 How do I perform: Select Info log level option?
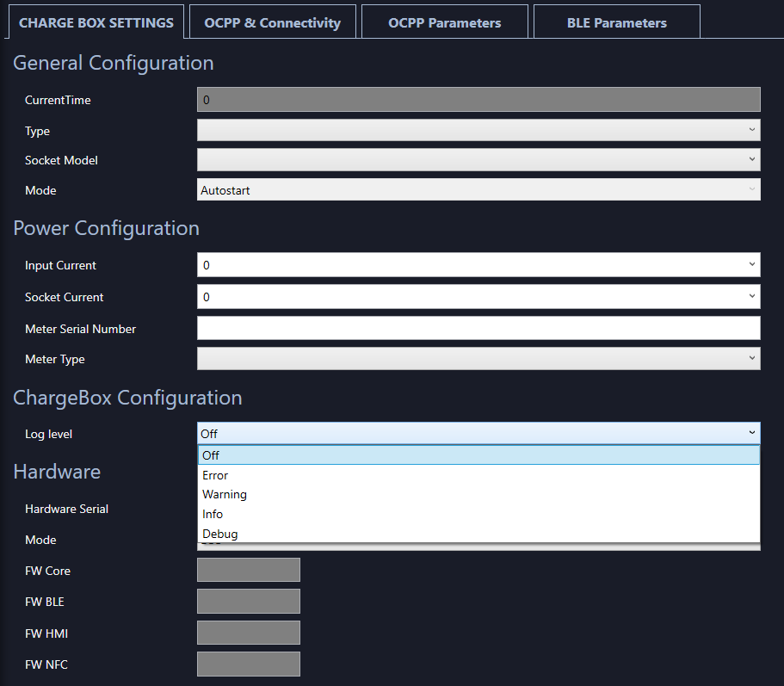point(478,514)
